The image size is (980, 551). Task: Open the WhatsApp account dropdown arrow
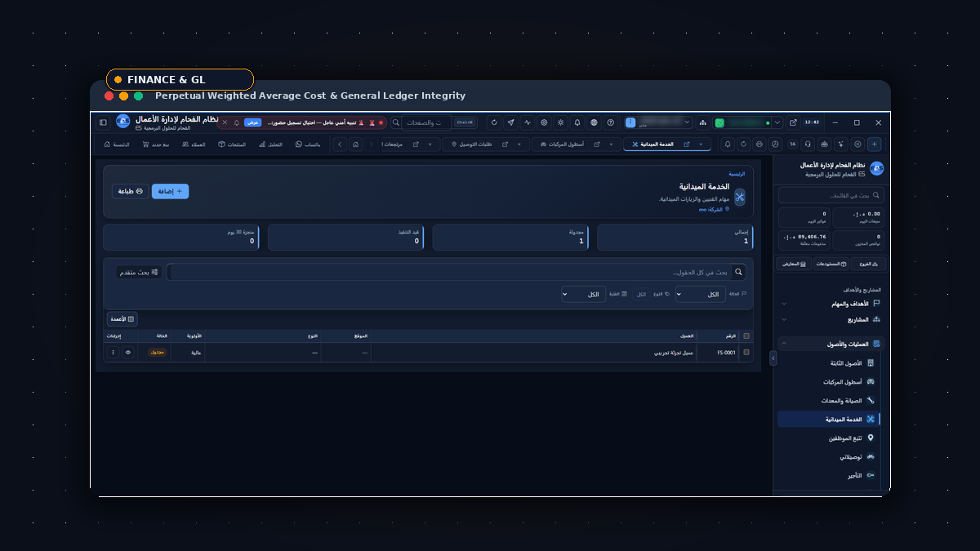tap(777, 122)
